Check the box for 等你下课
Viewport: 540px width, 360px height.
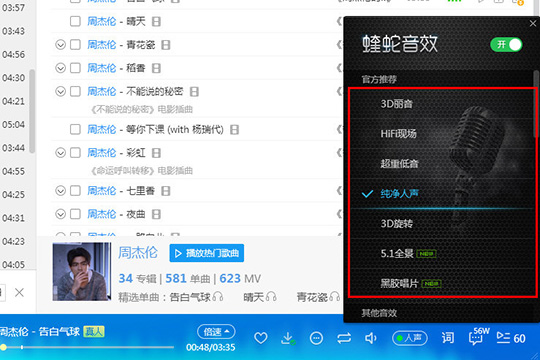click(x=75, y=130)
